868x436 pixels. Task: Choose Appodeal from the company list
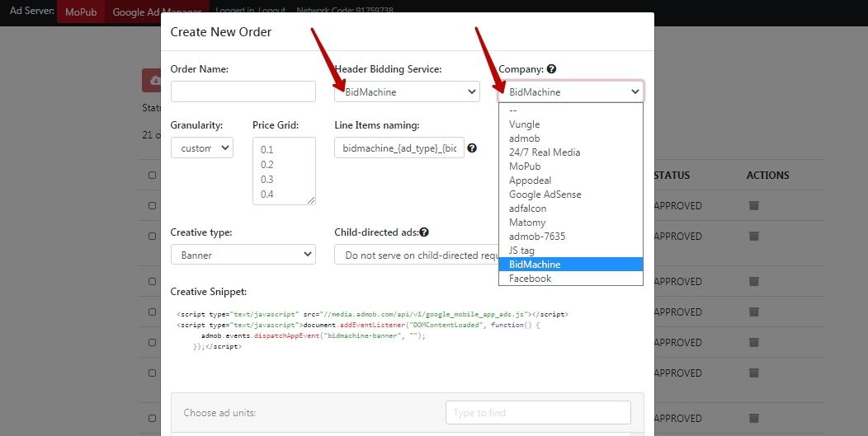571,180
